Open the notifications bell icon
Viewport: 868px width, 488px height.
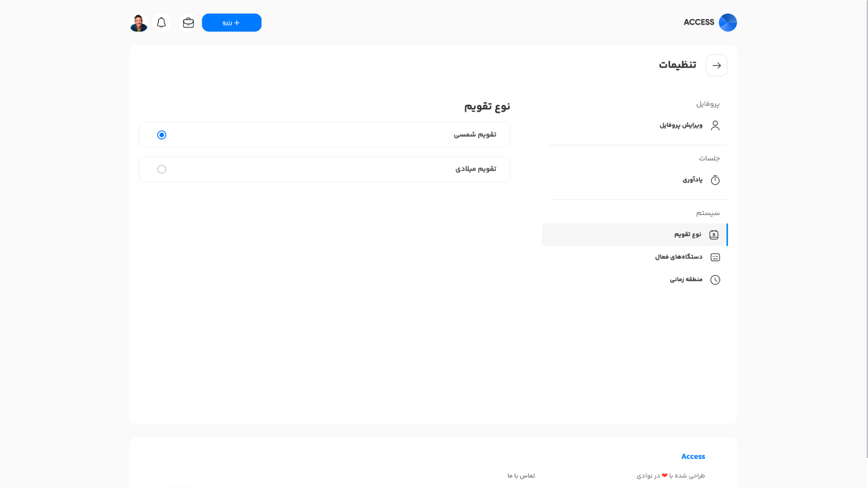coord(161,22)
